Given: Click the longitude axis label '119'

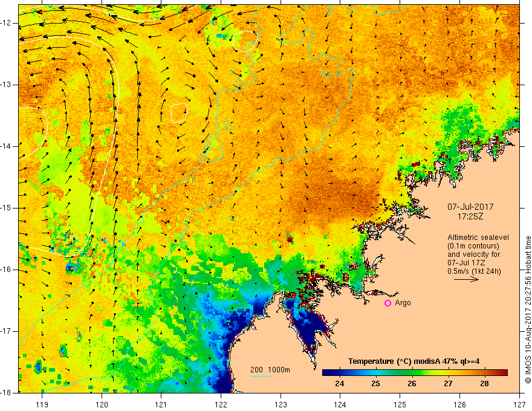Looking at the screenshot, I should pos(42,404).
